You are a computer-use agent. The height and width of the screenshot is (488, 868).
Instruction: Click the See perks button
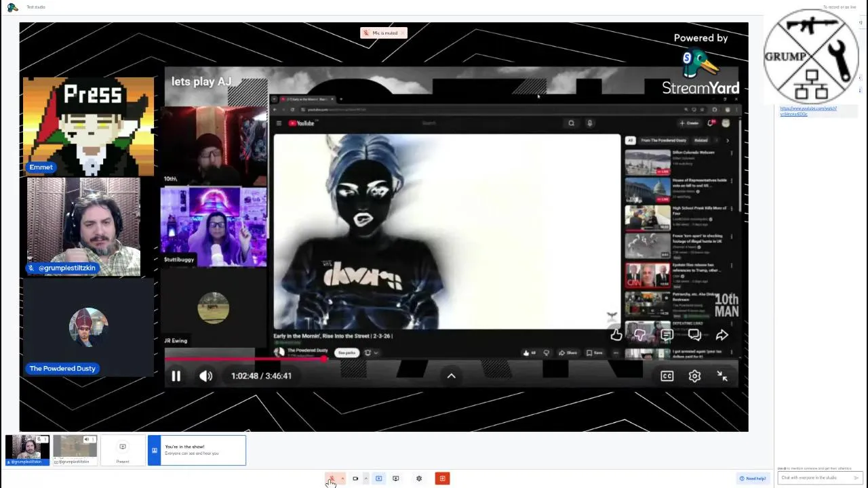347,352
